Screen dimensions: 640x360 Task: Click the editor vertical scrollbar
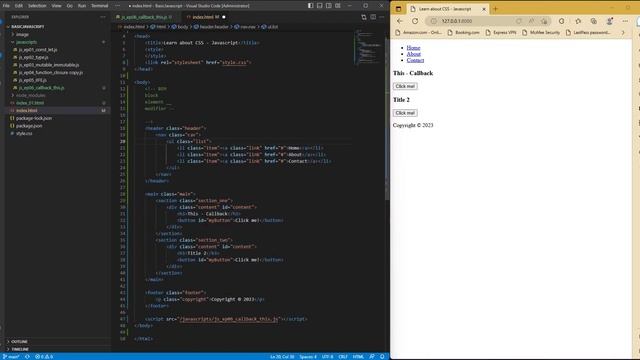[387, 118]
